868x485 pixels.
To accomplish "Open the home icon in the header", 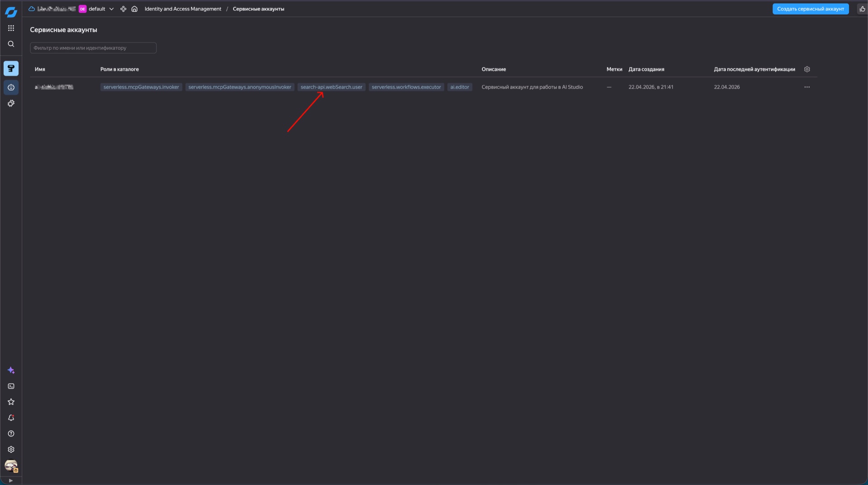I will click(134, 9).
